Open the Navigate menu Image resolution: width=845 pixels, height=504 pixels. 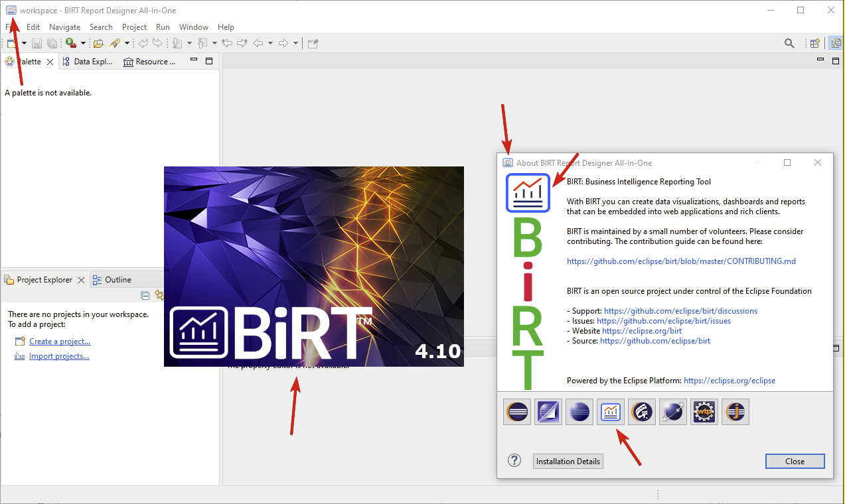tap(64, 27)
